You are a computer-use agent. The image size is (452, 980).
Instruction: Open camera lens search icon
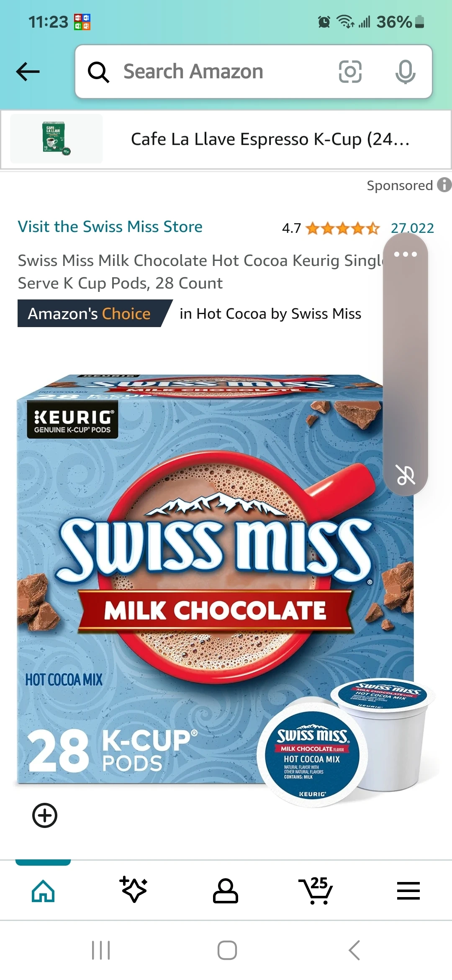point(350,72)
